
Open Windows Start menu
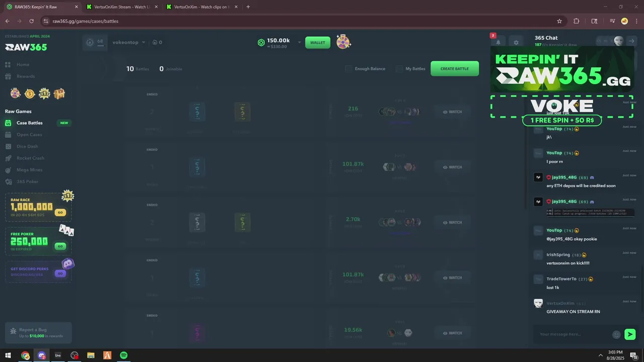(8, 355)
